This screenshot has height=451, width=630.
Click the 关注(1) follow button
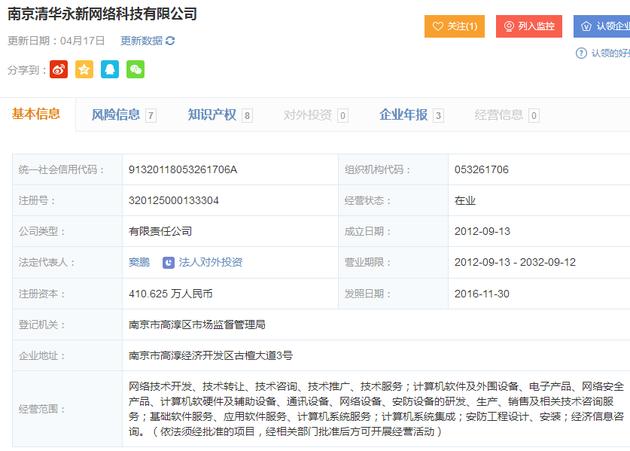(454, 26)
